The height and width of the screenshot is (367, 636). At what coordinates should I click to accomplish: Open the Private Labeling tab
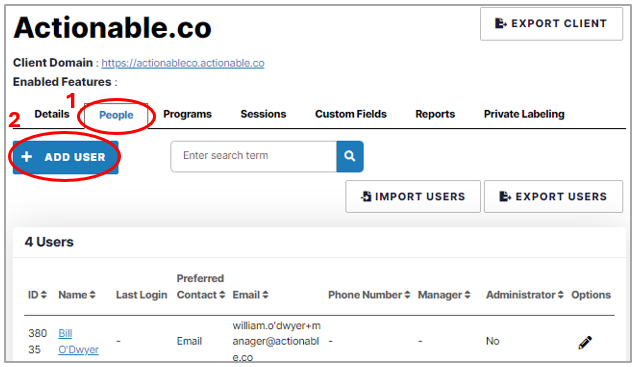pyautogui.click(x=524, y=114)
